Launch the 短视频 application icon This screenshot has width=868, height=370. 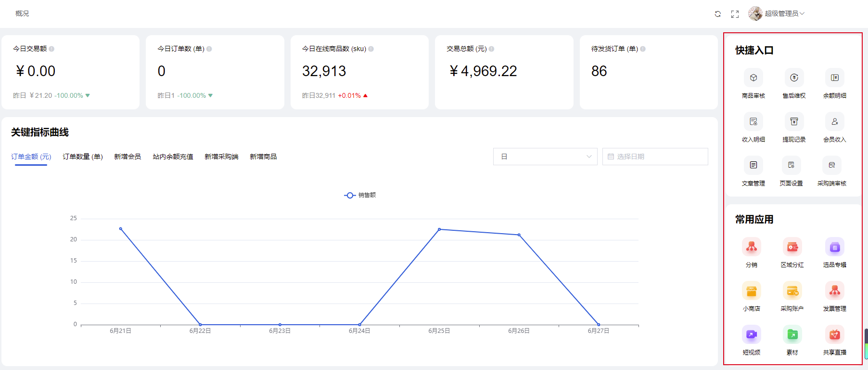tap(751, 335)
